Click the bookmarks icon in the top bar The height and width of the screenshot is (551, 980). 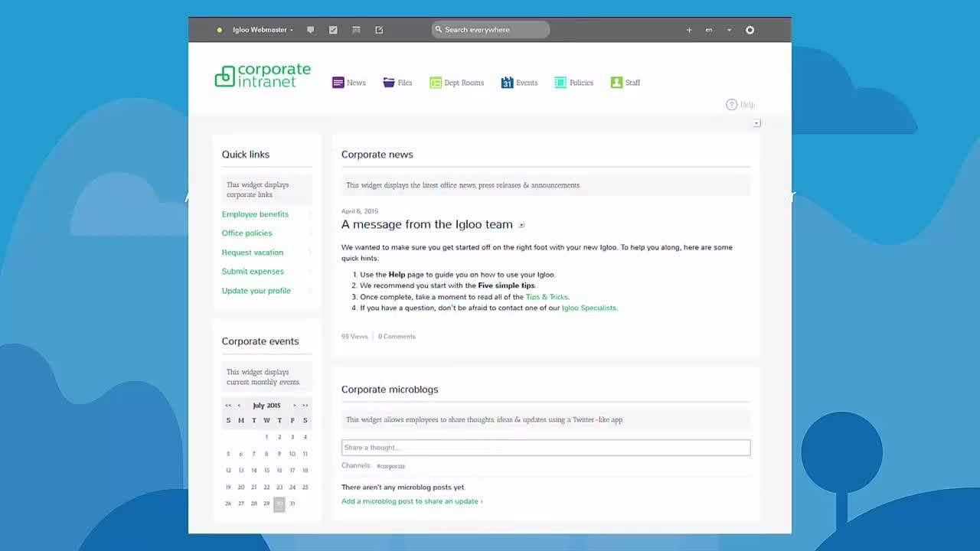point(356,30)
